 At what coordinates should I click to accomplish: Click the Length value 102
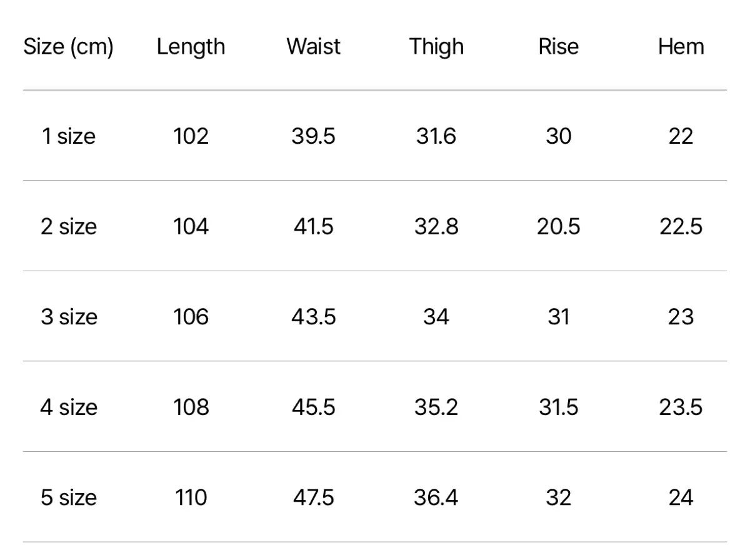(x=191, y=136)
